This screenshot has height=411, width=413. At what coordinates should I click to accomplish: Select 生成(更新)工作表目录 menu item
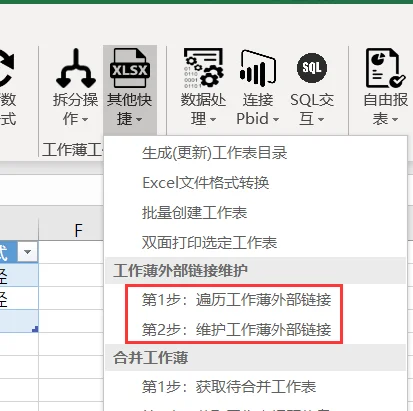[256, 153]
